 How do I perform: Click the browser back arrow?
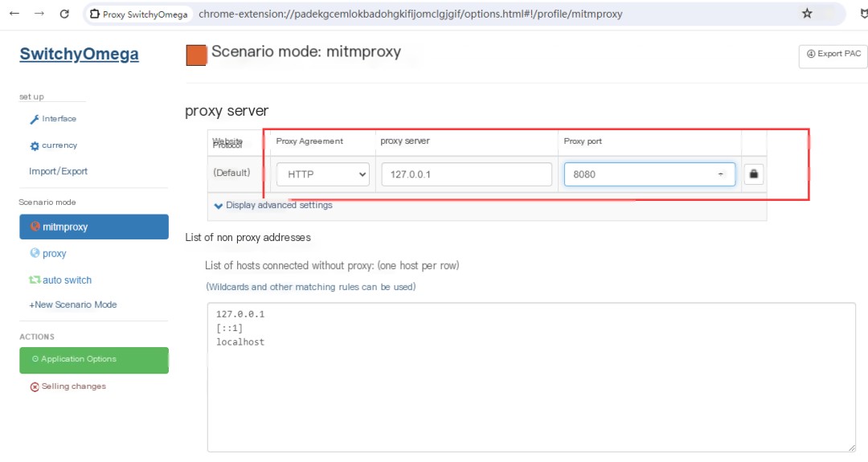click(x=14, y=14)
